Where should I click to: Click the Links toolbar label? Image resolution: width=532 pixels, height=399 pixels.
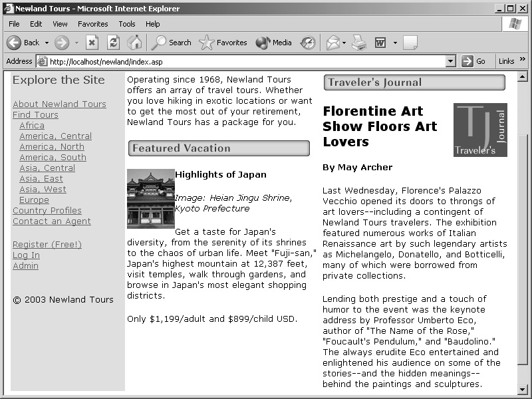(506, 61)
